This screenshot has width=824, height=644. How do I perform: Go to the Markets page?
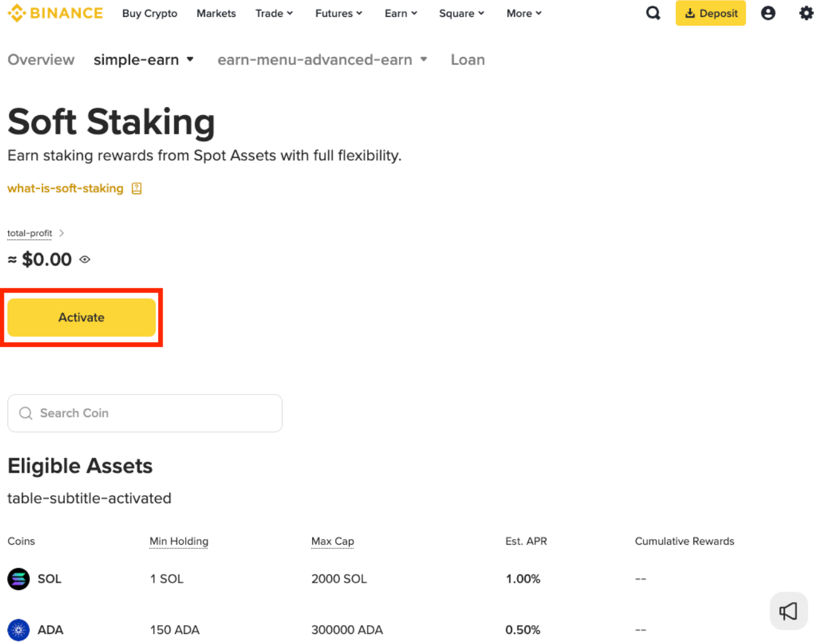pyautogui.click(x=216, y=13)
